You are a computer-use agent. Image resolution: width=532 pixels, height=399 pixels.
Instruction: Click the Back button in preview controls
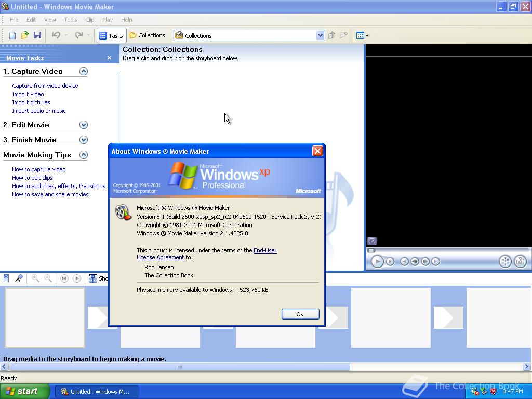point(404,262)
